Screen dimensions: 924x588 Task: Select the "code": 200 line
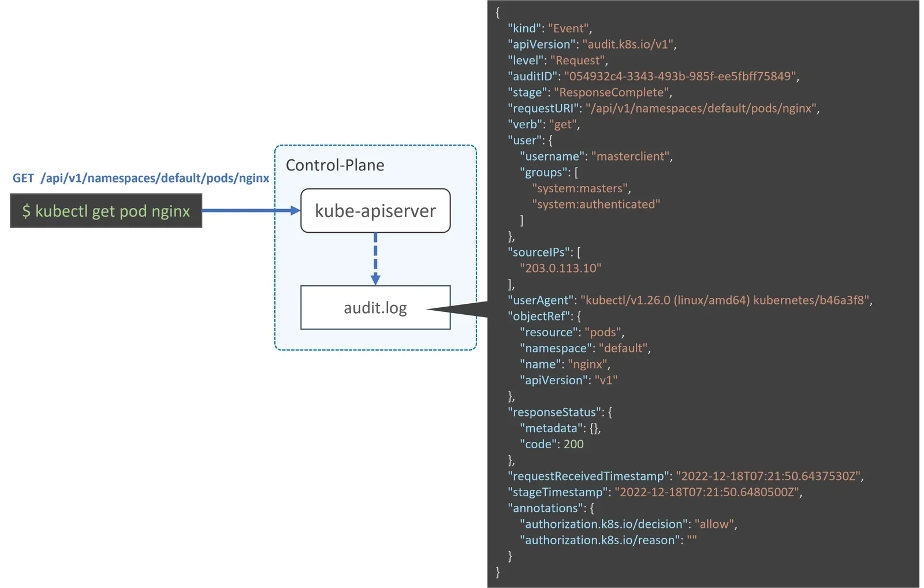[552, 444]
